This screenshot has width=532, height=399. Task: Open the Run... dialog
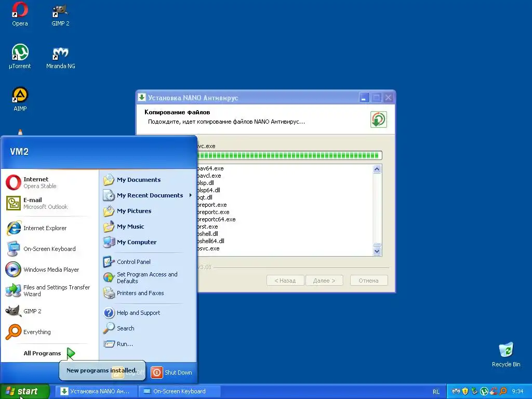tap(147, 344)
